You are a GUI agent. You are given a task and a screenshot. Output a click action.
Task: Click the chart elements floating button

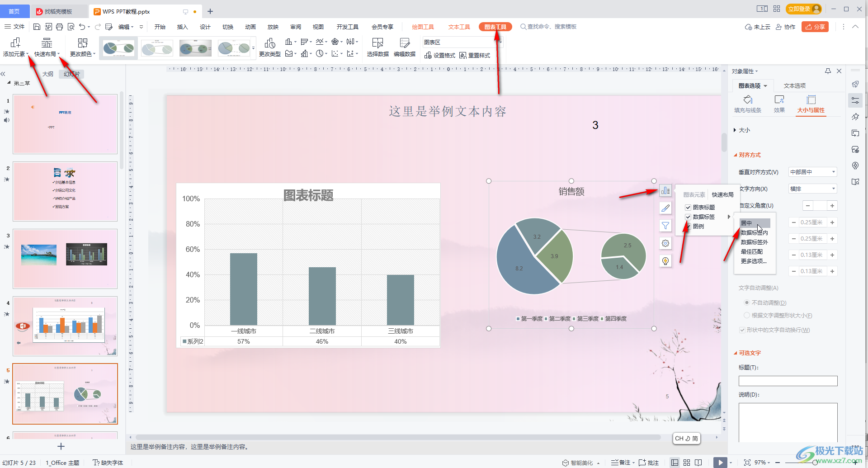[665, 190]
